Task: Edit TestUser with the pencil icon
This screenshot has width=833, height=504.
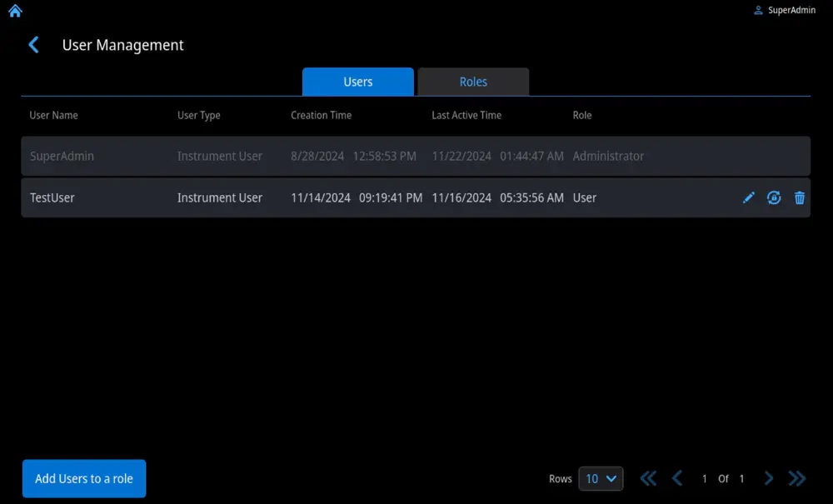Action: point(749,197)
